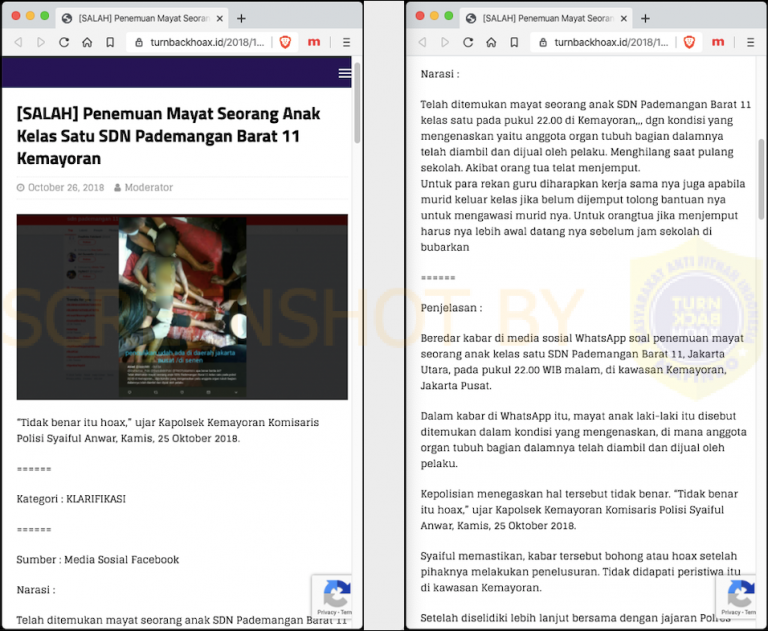This screenshot has height=631, width=768.
Task: Open new tab in right window
Action: coord(645,19)
